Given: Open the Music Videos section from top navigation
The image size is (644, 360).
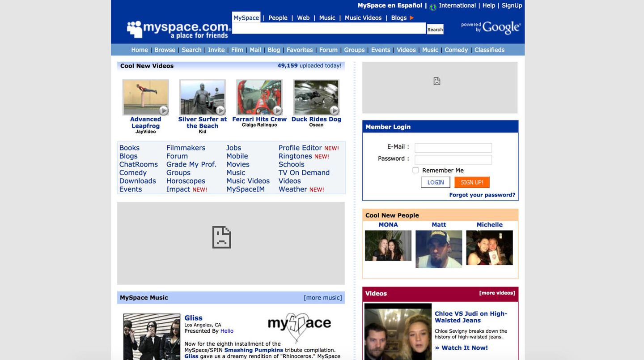Looking at the screenshot, I should coord(363,17).
